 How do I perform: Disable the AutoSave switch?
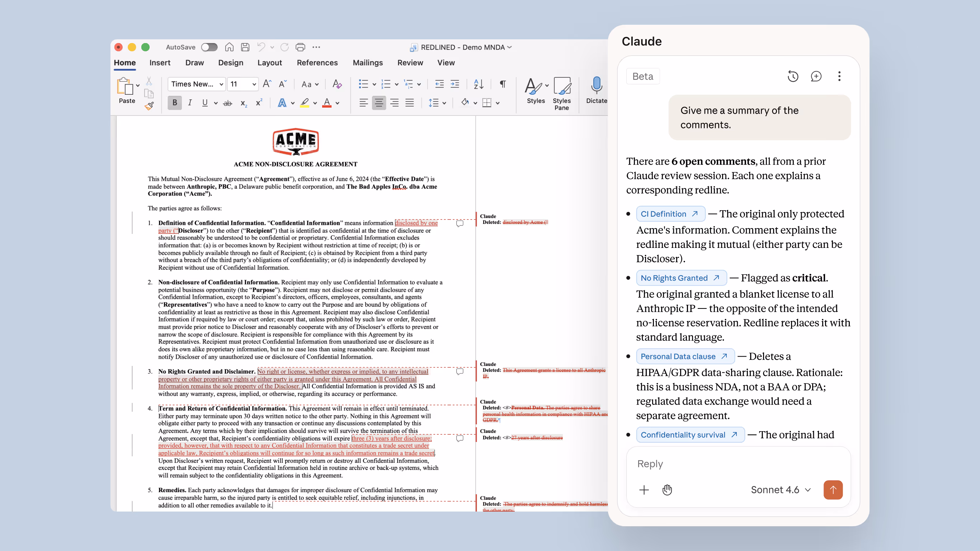tap(209, 47)
